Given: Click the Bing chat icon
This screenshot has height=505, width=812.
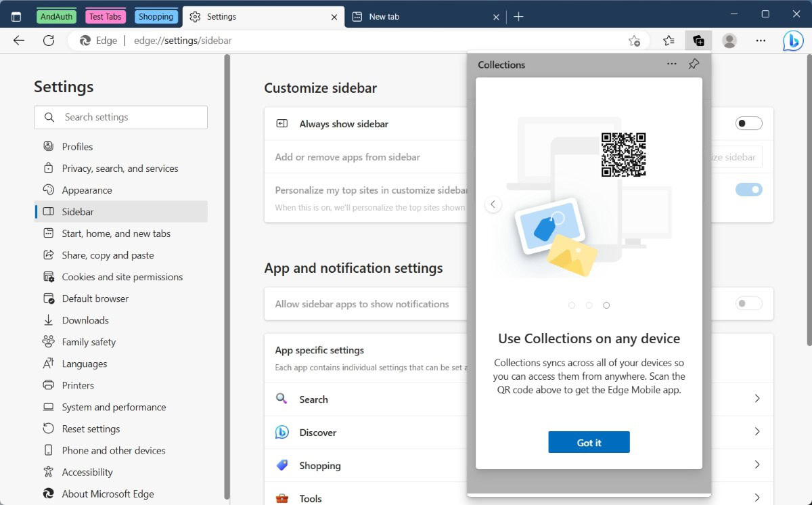Looking at the screenshot, I should [x=792, y=41].
